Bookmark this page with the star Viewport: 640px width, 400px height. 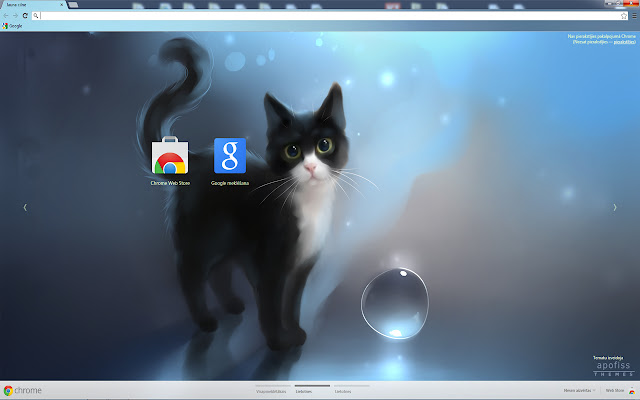(624, 16)
